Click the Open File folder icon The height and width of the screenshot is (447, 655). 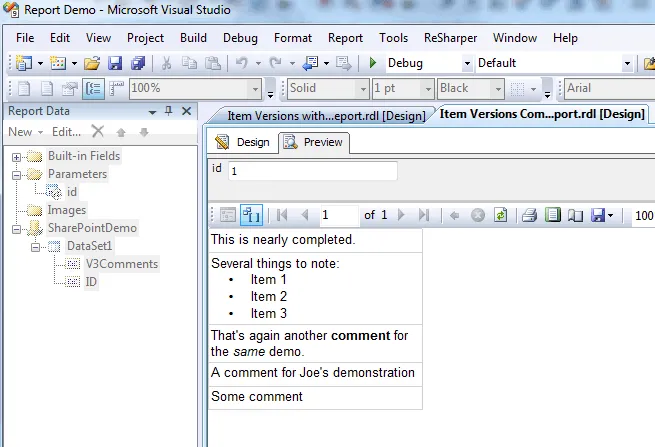(93, 63)
